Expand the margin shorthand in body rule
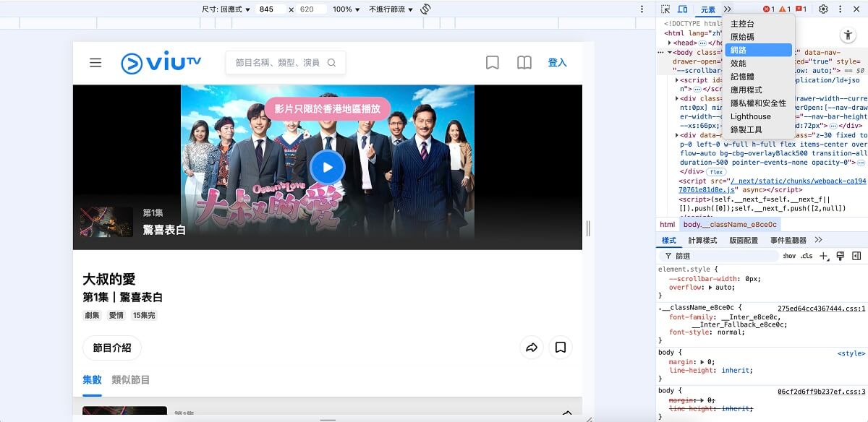 point(701,362)
